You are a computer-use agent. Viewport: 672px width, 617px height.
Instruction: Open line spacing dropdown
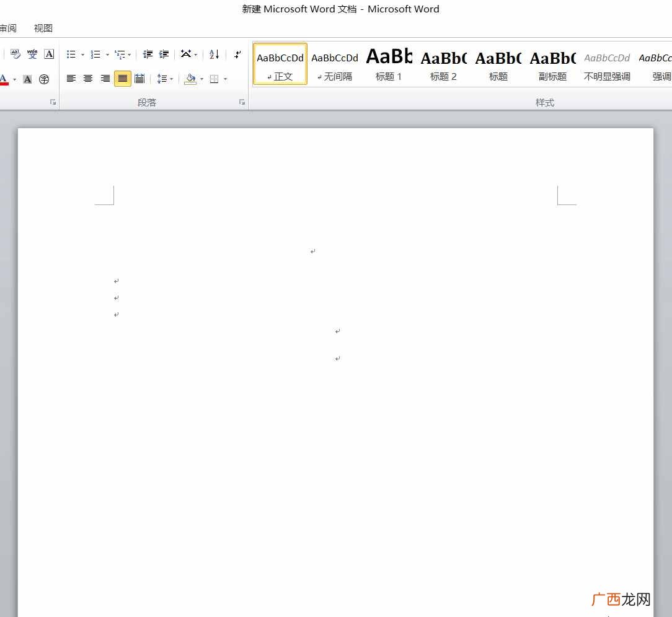point(165,79)
